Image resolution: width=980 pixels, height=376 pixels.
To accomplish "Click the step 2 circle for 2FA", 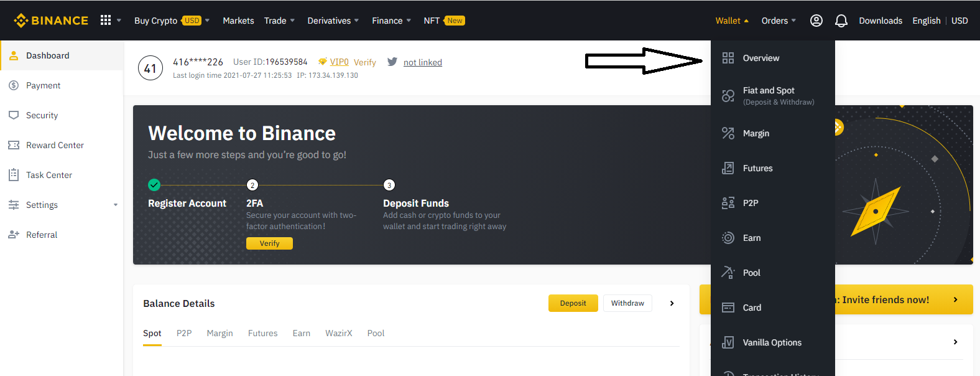I will click(x=252, y=185).
